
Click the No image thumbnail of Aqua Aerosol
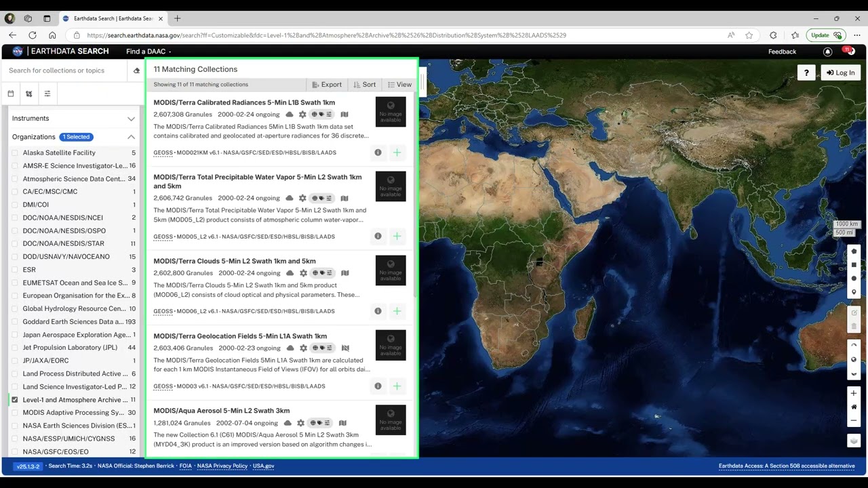(391, 420)
